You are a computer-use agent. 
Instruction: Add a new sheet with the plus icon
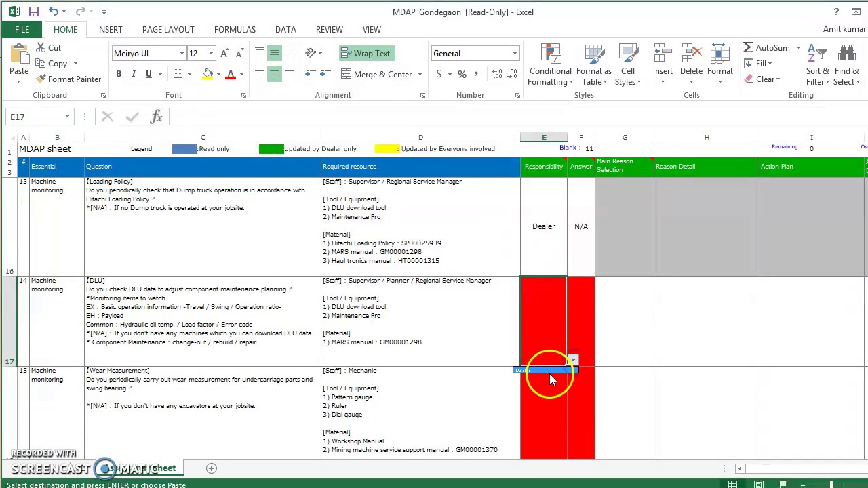pyautogui.click(x=211, y=468)
